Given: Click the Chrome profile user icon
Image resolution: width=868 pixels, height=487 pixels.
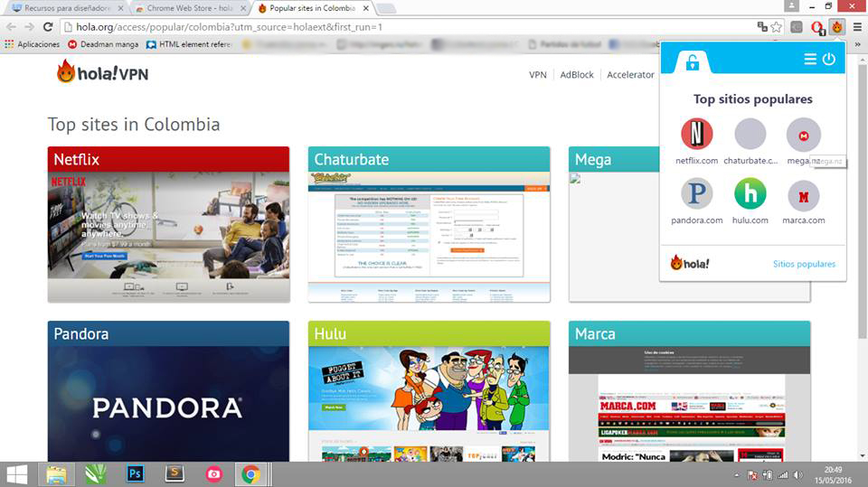Looking at the screenshot, I should [791, 6].
